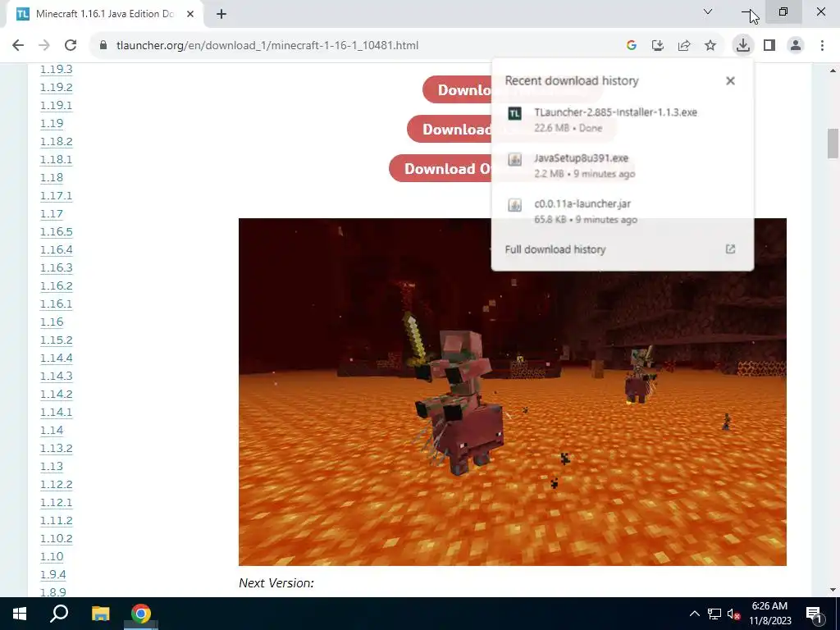Reload the current page
Viewport: 840px width, 630px height.
pyautogui.click(x=71, y=46)
